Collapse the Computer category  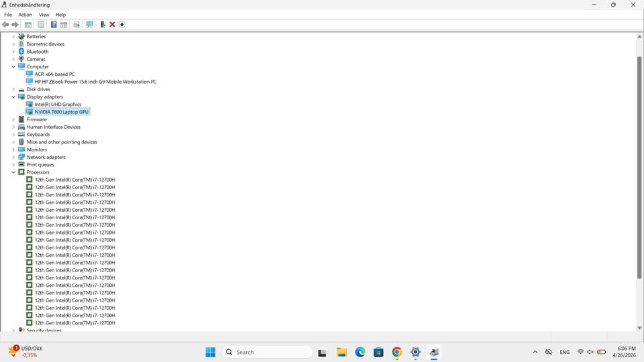point(13,66)
